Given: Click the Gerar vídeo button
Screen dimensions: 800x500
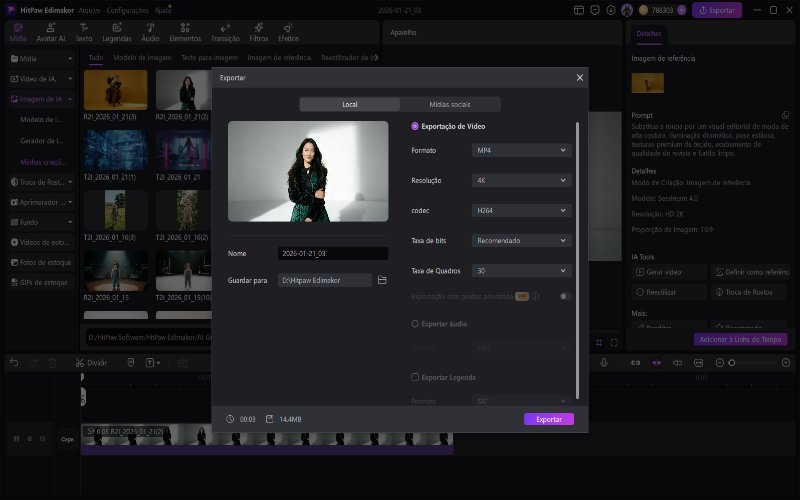Looking at the screenshot, I should click(x=669, y=272).
